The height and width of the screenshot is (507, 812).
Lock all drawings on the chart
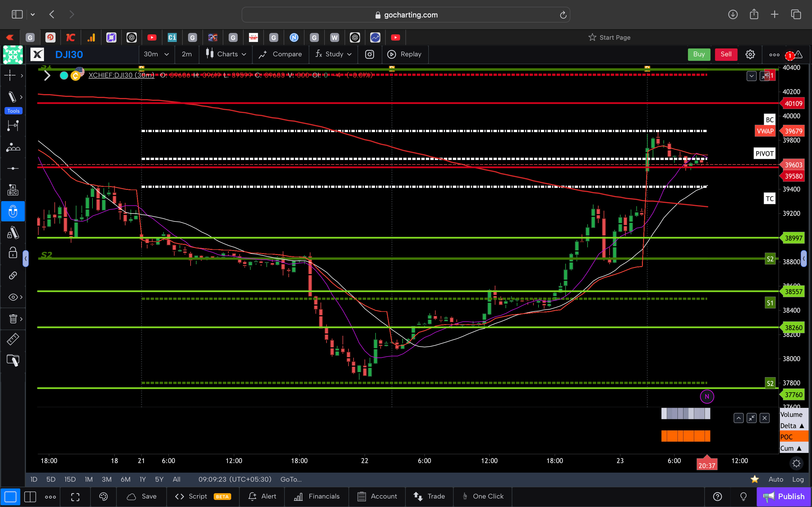[13, 253]
